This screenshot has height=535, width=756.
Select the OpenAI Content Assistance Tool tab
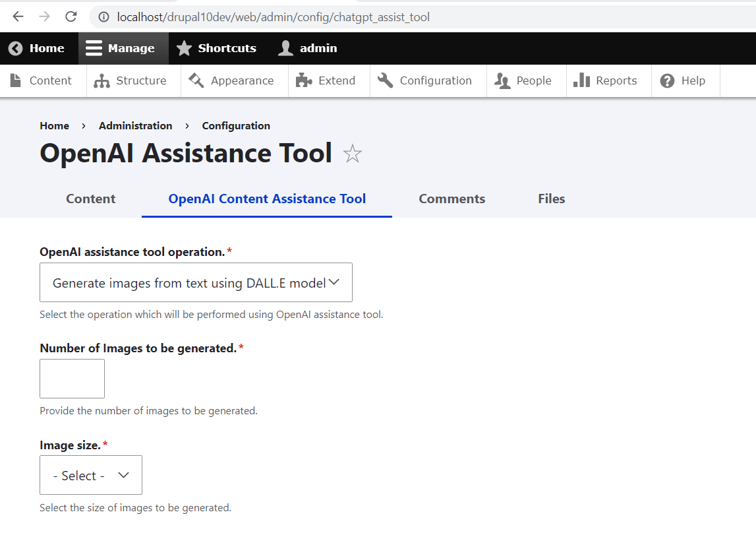267,199
